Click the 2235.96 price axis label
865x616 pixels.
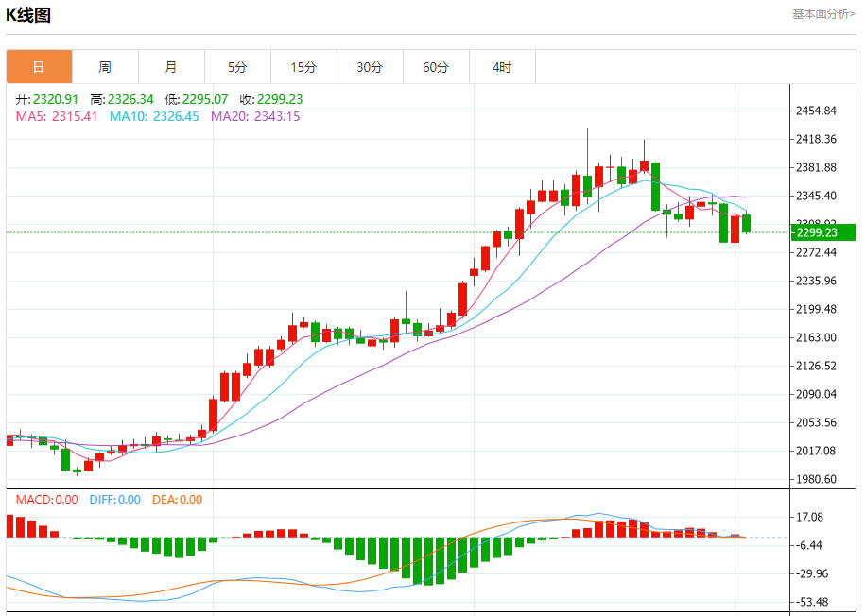coord(816,281)
